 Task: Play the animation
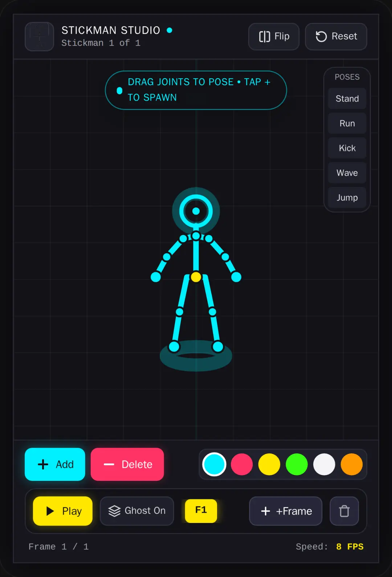63,511
